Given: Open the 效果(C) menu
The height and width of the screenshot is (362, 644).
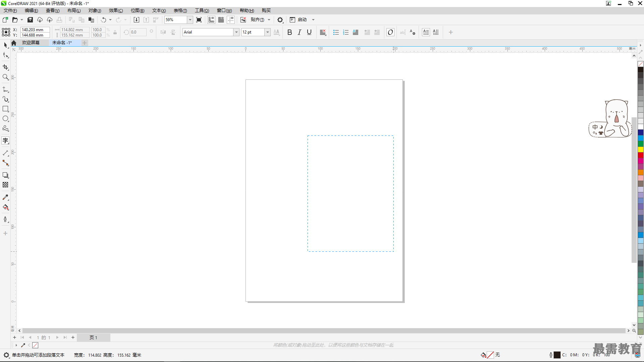Looking at the screenshot, I should coord(116,10).
